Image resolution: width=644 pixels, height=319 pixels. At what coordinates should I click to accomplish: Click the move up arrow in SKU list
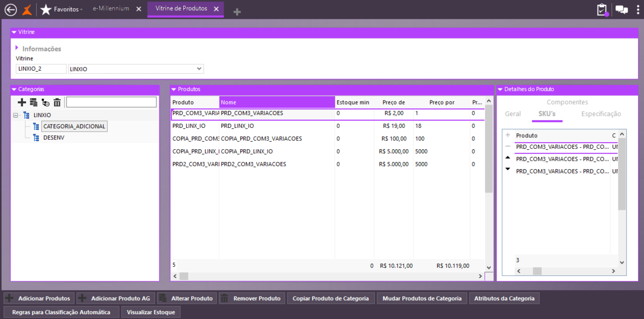[508, 158]
